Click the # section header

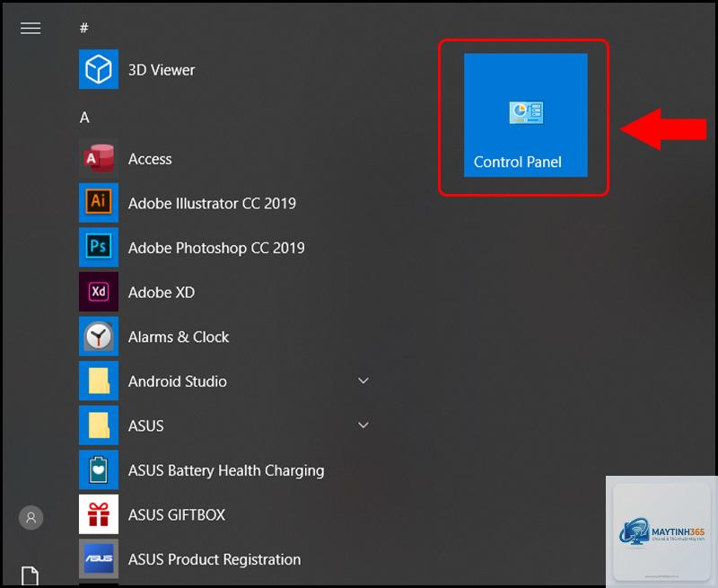click(83, 29)
